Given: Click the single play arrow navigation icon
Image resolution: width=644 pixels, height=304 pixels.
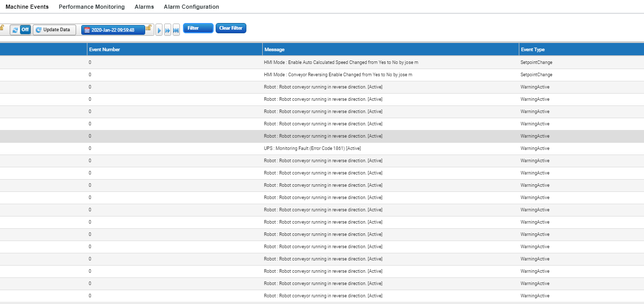Looking at the screenshot, I should click(x=159, y=30).
